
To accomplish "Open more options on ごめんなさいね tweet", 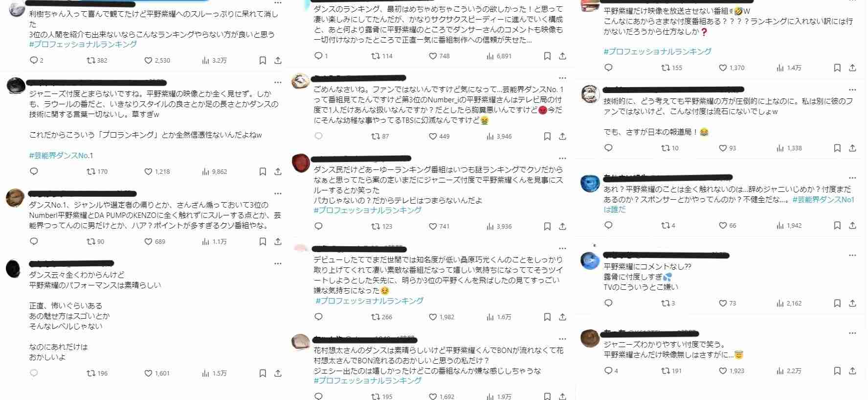I will click(x=562, y=78).
